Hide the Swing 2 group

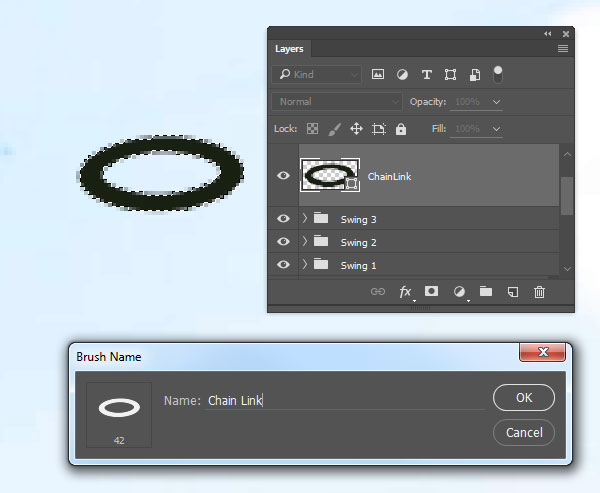[x=283, y=241]
